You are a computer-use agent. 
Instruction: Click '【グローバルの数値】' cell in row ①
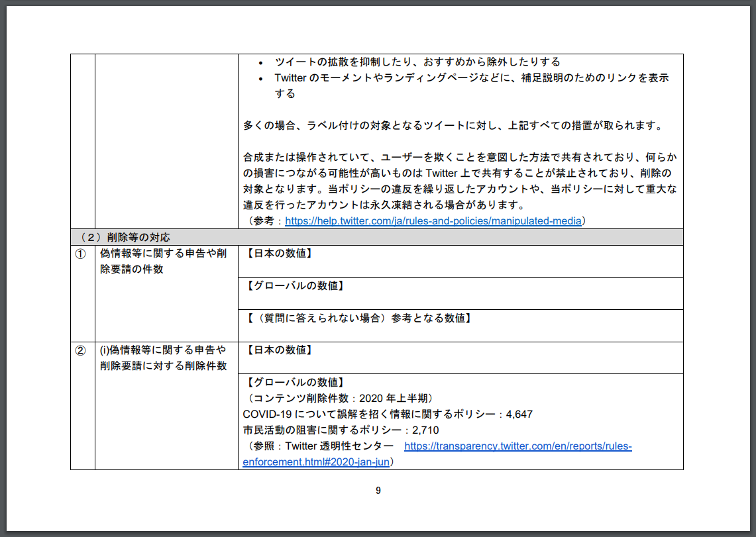460,294
